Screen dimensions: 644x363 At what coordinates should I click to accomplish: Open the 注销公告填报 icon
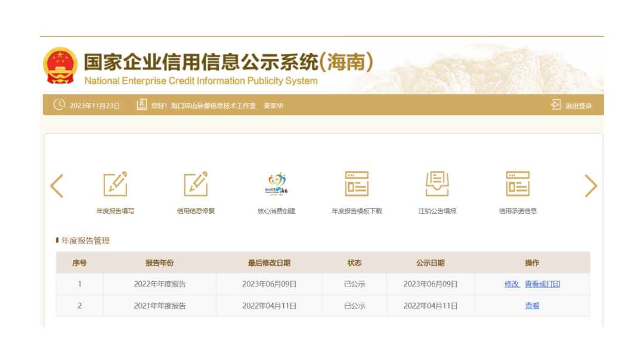437,184
